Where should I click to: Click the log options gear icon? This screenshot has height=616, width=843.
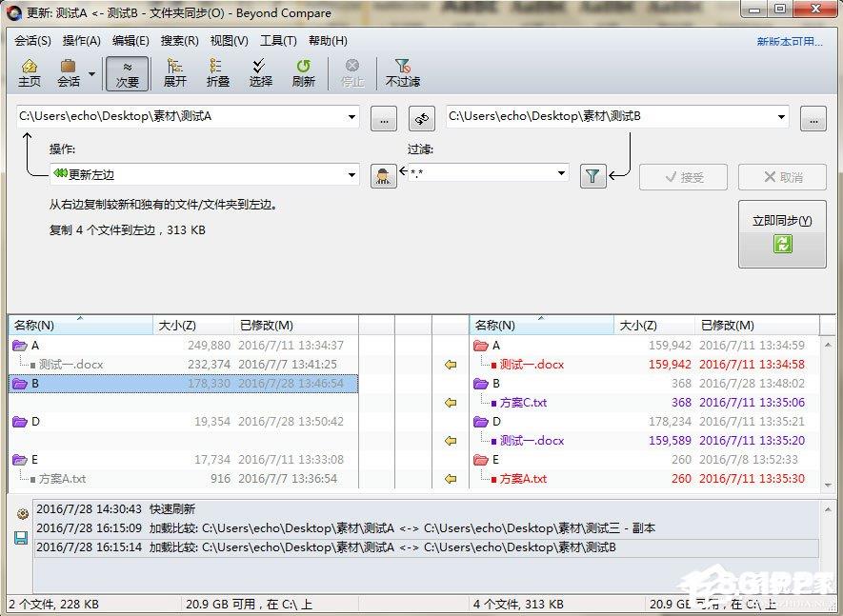(22, 513)
